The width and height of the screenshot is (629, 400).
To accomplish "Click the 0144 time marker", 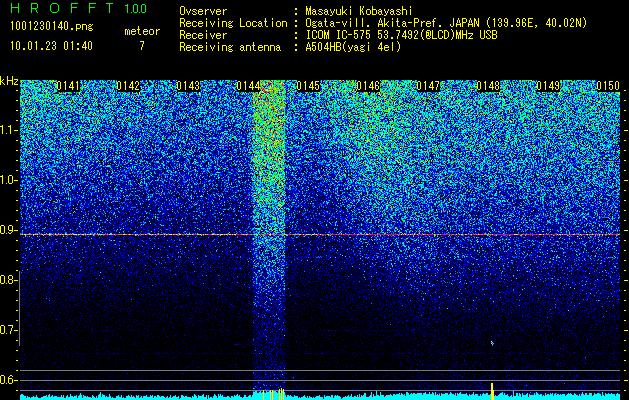I will (248, 86).
